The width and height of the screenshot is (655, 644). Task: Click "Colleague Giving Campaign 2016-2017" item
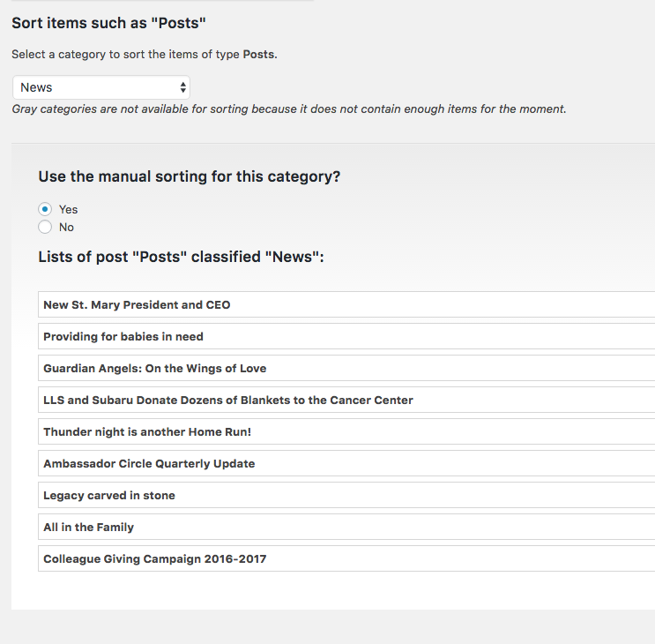[x=154, y=558]
